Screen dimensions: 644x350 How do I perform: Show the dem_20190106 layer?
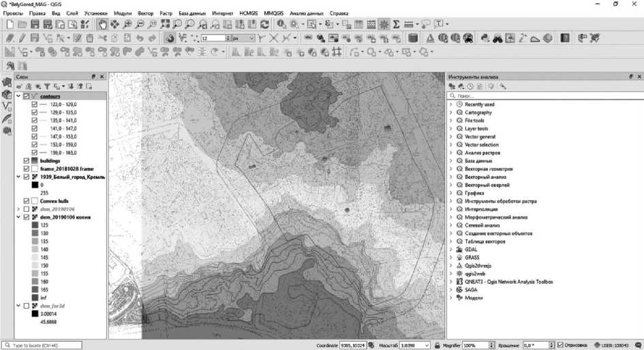(x=27, y=209)
